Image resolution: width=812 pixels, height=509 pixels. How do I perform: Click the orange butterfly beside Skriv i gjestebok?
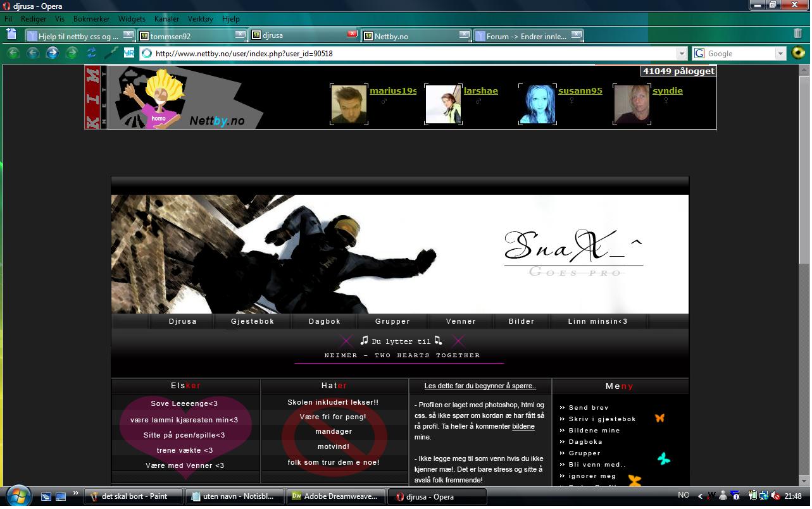coord(659,418)
